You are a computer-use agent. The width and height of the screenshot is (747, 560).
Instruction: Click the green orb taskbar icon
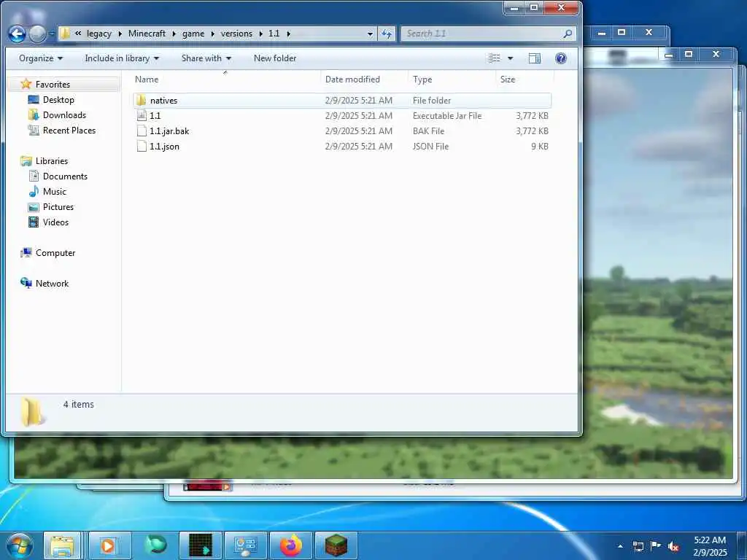[155, 545]
